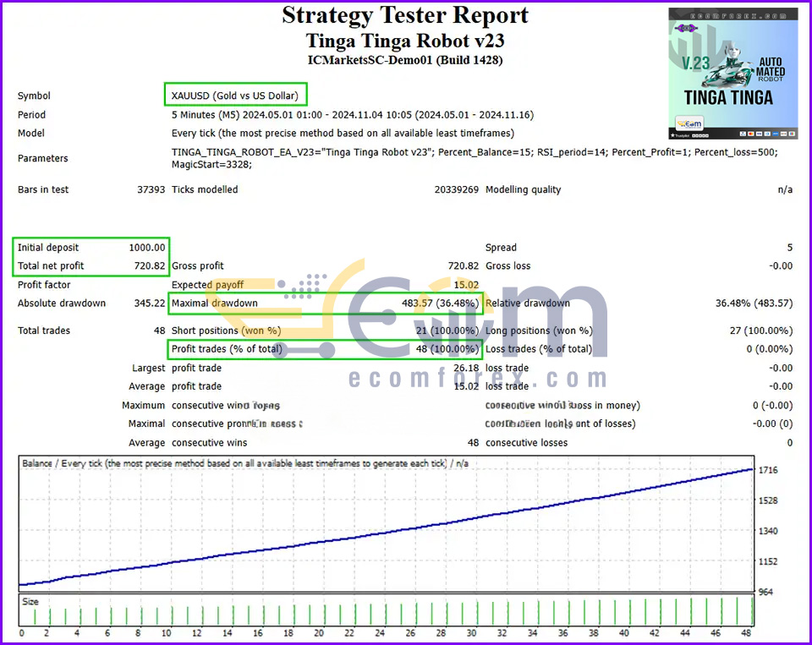Click the Size chart bar at trade 24
The image size is (812, 645).
tap(386, 615)
